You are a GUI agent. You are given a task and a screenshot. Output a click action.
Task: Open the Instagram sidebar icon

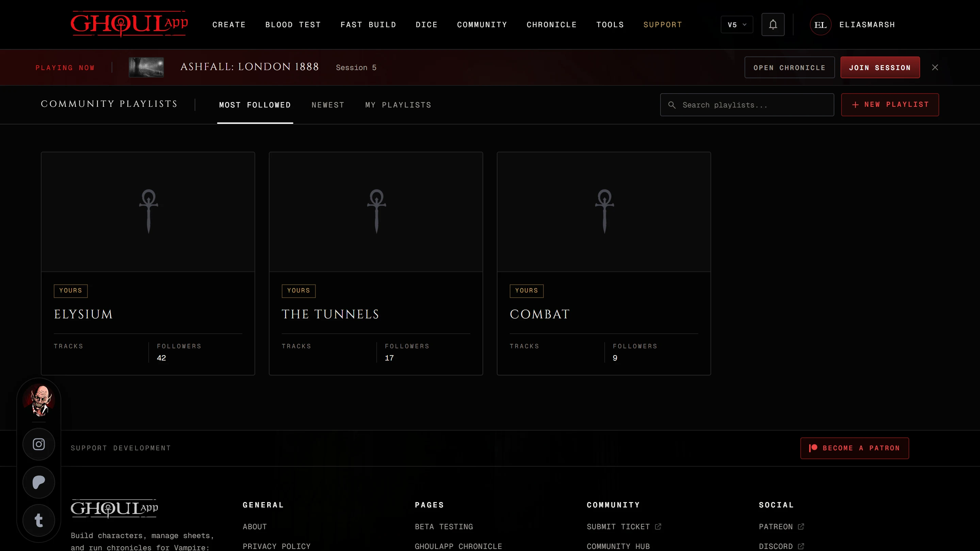point(39,444)
